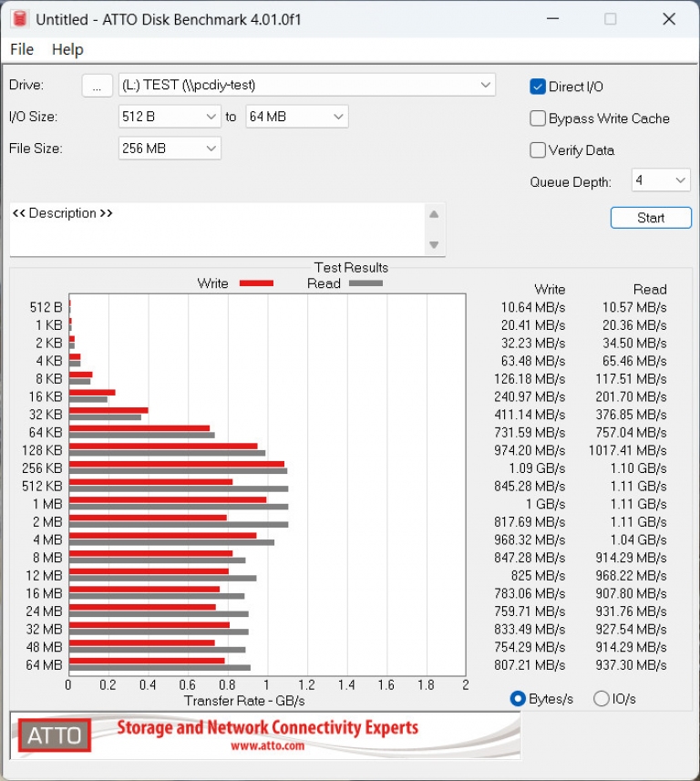Click the ATTO logo in the banner
The height and width of the screenshot is (781, 700).
point(55,735)
